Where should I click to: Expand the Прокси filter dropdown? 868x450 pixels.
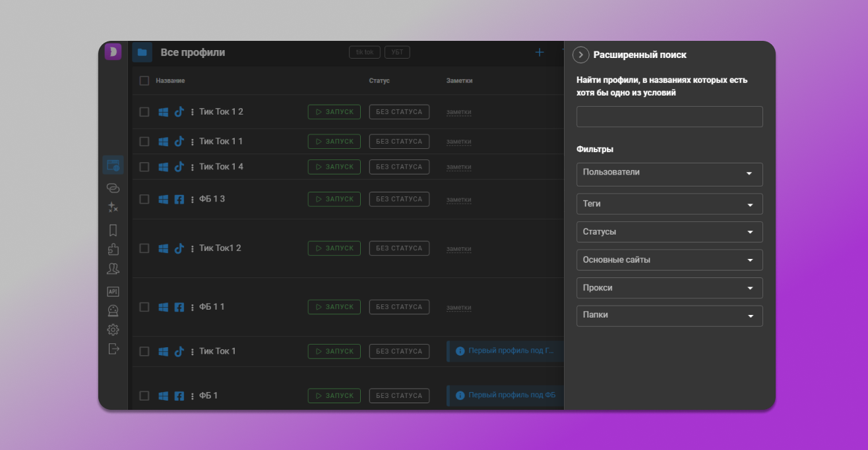[x=669, y=288]
